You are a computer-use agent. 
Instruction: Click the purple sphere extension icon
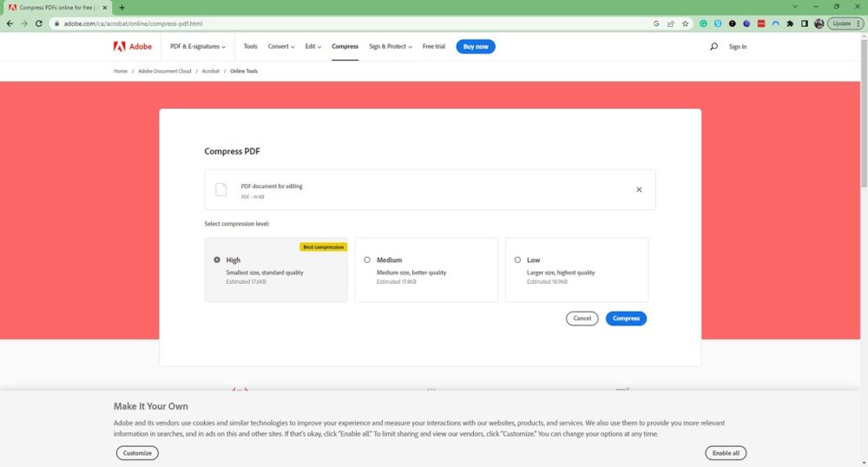(746, 23)
